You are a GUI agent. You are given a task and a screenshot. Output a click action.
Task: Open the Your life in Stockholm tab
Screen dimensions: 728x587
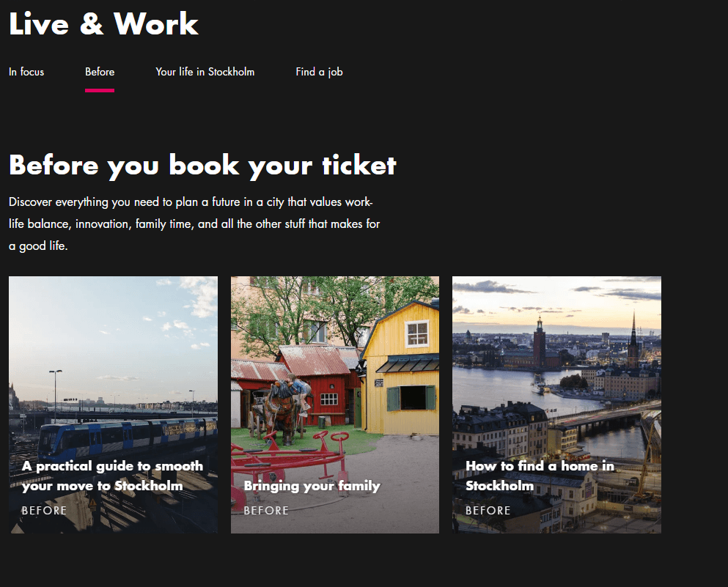coord(205,72)
